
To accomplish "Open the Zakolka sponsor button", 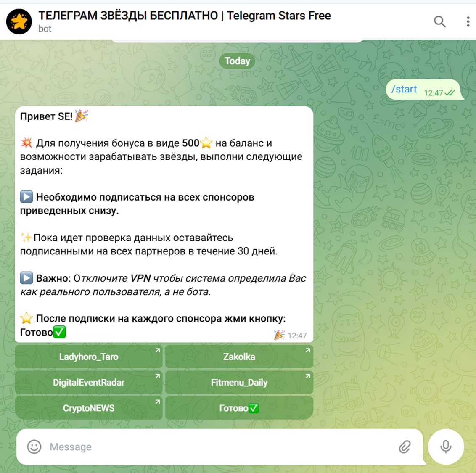I will click(x=239, y=357).
